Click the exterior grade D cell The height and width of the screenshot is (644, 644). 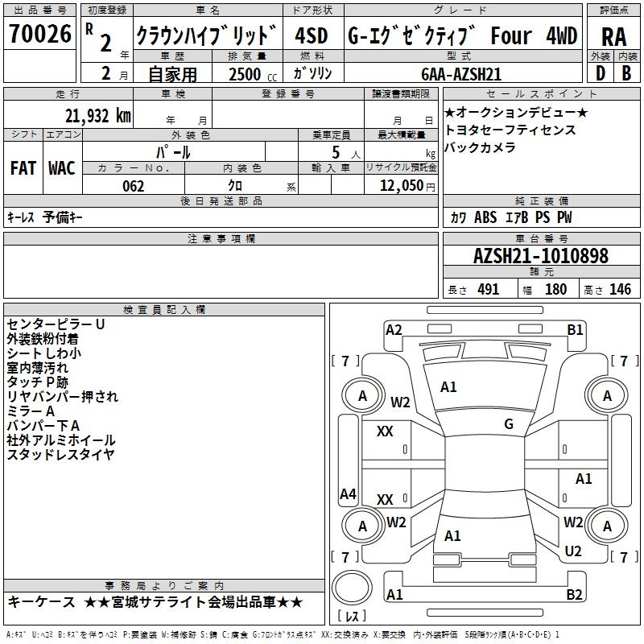(x=601, y=72)
